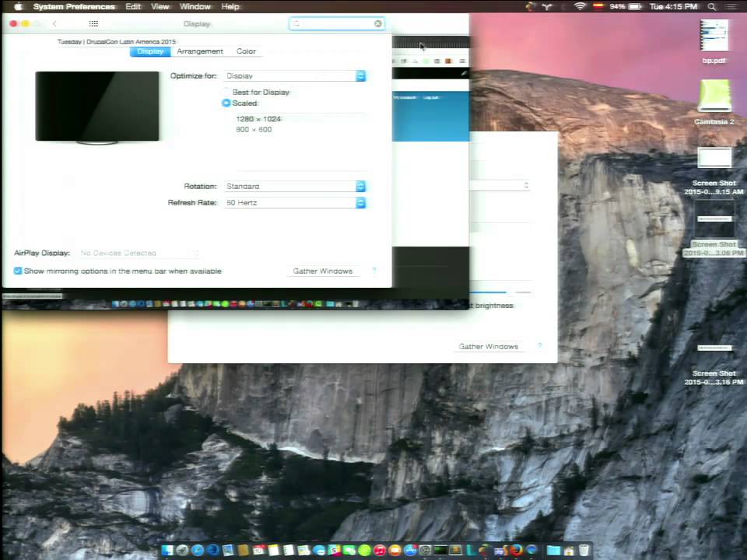
Task: Clear the search field with X icon
Action: pyautogui.click(x=378, y=23)
